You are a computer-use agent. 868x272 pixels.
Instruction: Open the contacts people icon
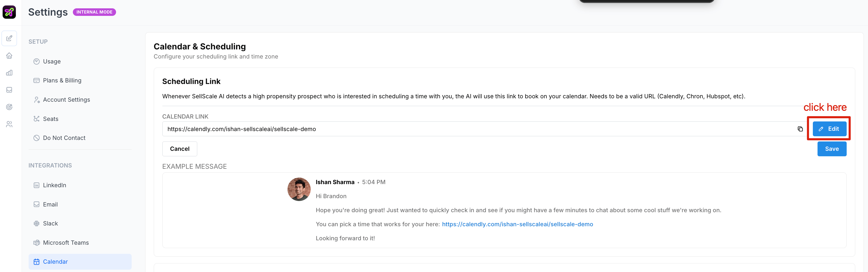pyautogui.click(x=9, y=124)
